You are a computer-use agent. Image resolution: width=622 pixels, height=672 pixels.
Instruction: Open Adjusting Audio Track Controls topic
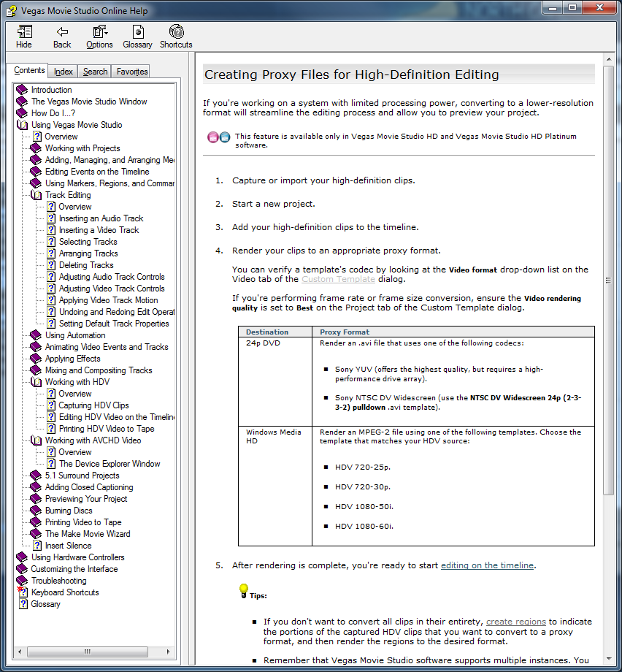(112, 277)
